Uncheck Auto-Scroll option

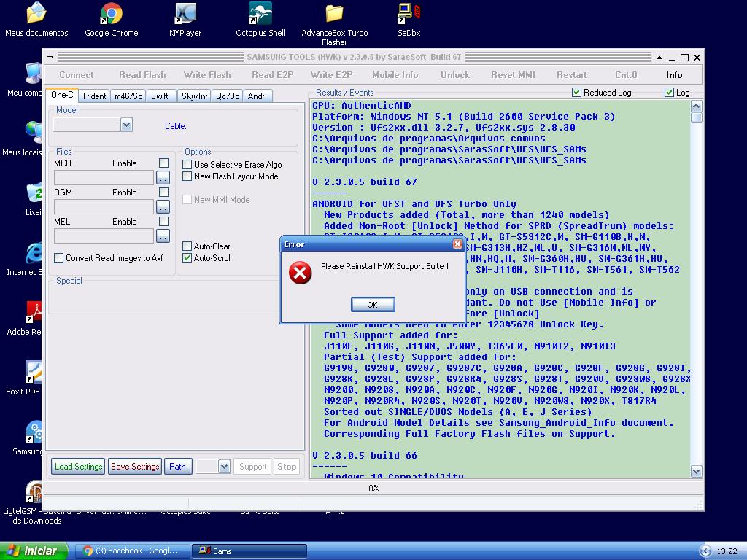pos(187,257)
